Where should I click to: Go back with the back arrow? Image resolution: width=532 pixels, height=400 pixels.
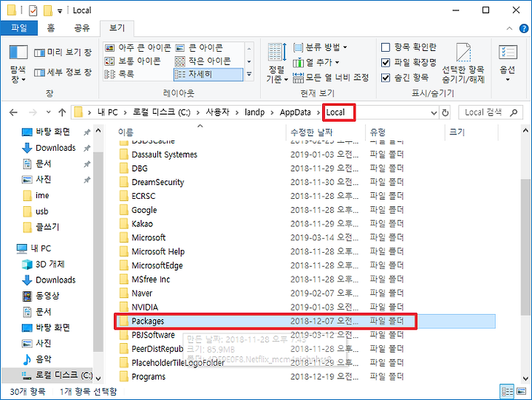(13, 112)
